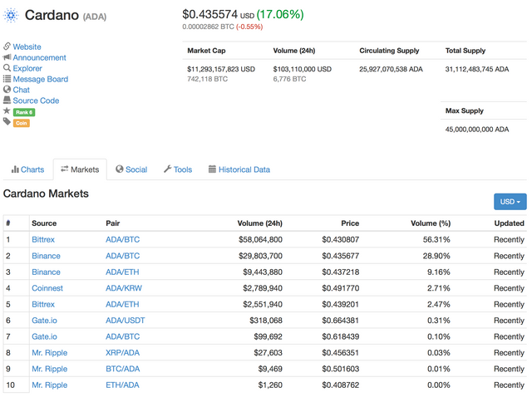Open the USD currency dropdown
Image resolution: width=532 pixels, height=397 pixels.
click(x=510, y=202)
